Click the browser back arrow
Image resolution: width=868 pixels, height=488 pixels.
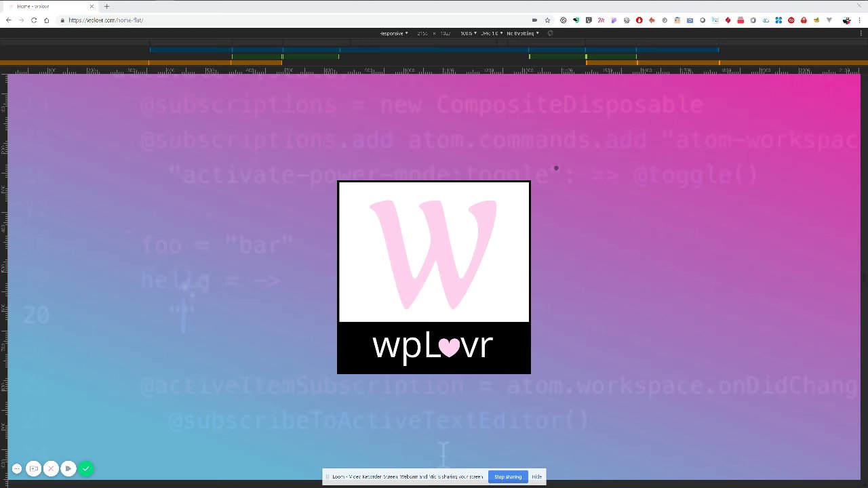click(x=9, y=20)
